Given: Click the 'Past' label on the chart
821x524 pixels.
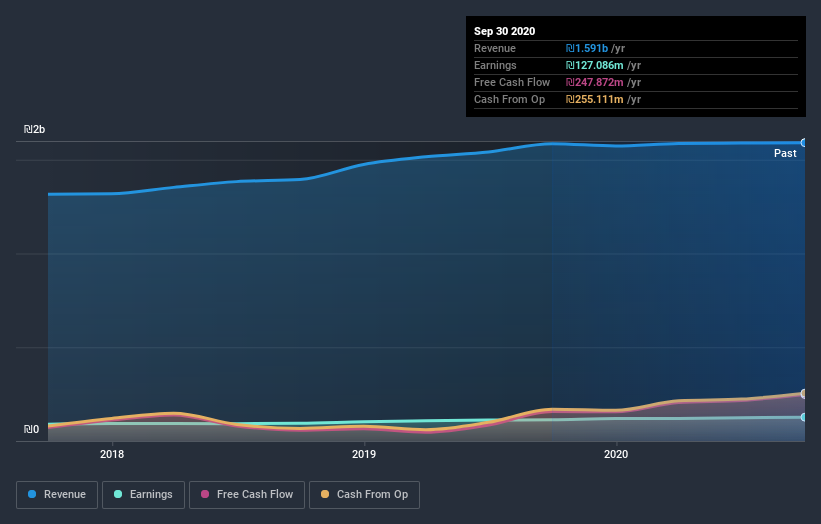Looking at the screenshot, I should point(785,153).
